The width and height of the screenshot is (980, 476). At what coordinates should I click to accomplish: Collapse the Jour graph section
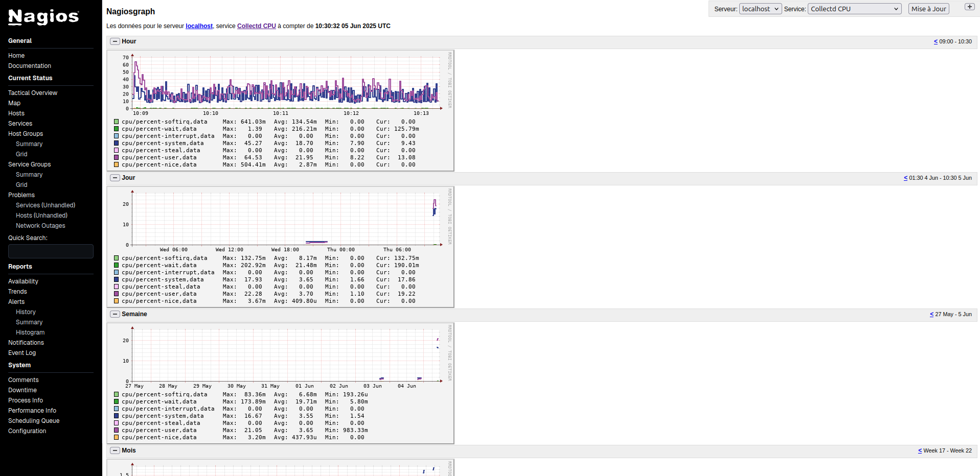[115, 178]
